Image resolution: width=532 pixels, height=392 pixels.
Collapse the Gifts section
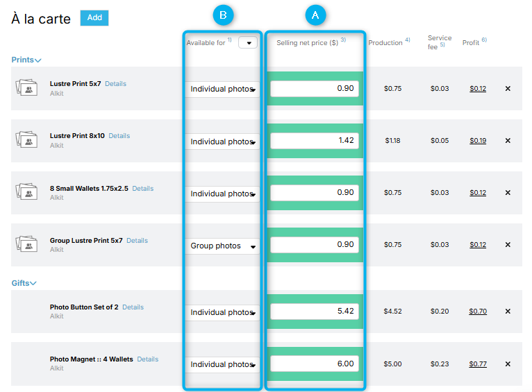24,283
